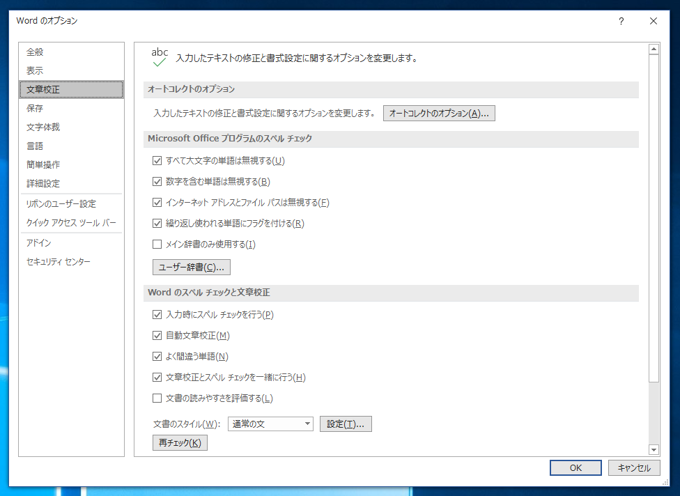Viewport: 680px width, 496px height.
Task: Toggle 入力時にスペル チェックを行う checkbox
Action: click(x=157, y=315)
